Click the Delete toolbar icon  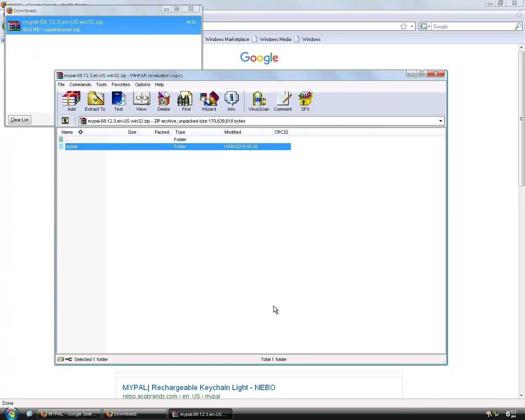tap(164, 101)
